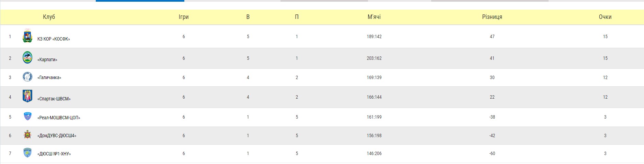Image resolution: width=644 pixels, height=164 pixels.
Task: Click the 189:142 goals cell
Action: pos(374,36)
